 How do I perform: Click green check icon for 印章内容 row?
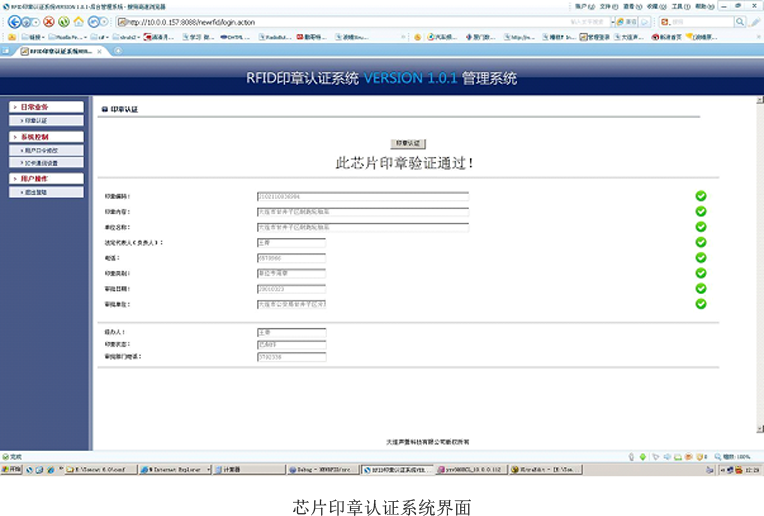701,211
